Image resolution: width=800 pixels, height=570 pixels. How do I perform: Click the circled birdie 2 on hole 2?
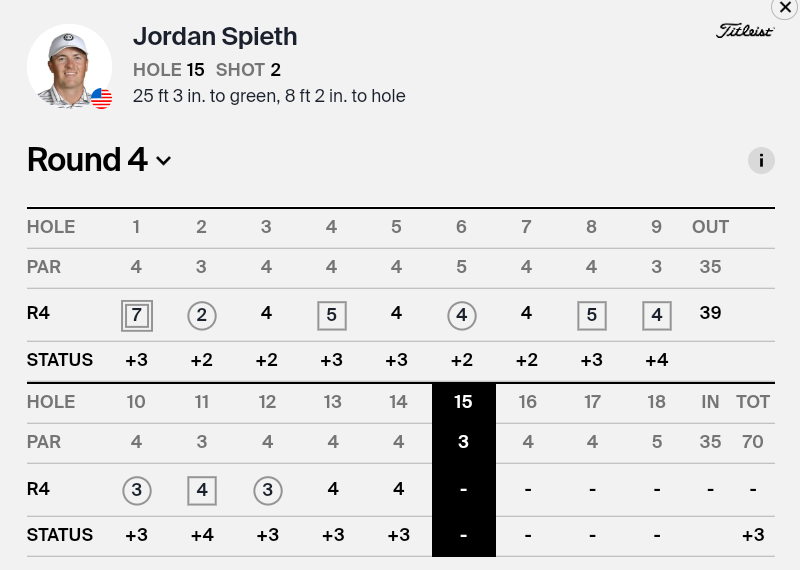201,316
